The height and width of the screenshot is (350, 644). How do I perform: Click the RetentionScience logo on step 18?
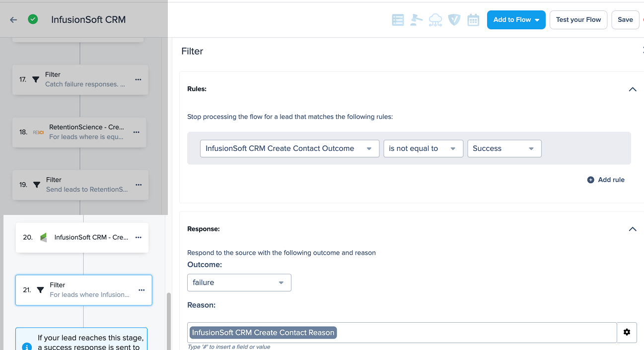click(x=38, y=132)
